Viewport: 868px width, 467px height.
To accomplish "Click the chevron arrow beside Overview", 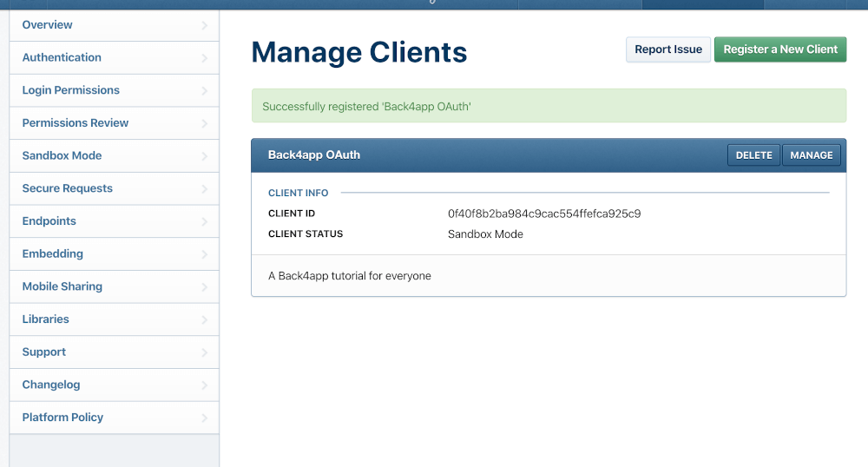I will (204, 25).
